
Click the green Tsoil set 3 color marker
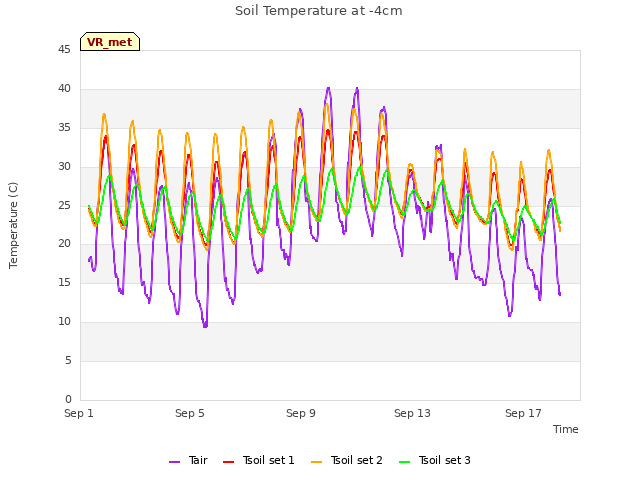(405, 462)
